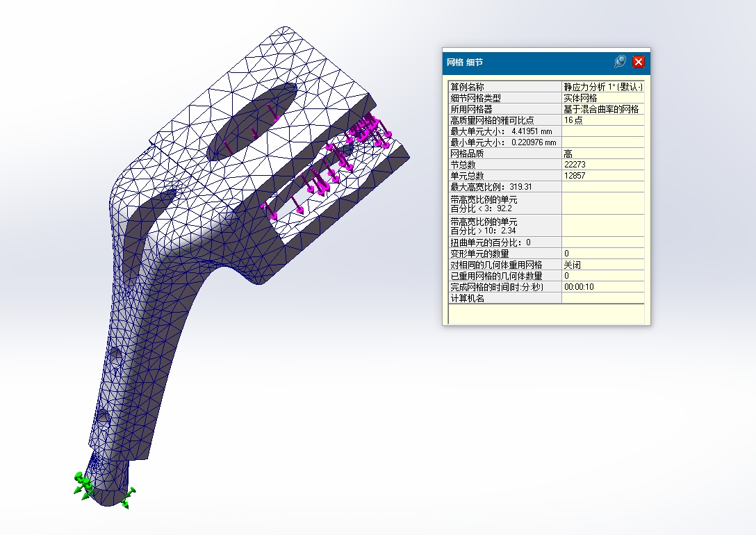The image size is (756, 535).
Task: Click the 关闭 value cell
Action: click(x=603, y=265)
